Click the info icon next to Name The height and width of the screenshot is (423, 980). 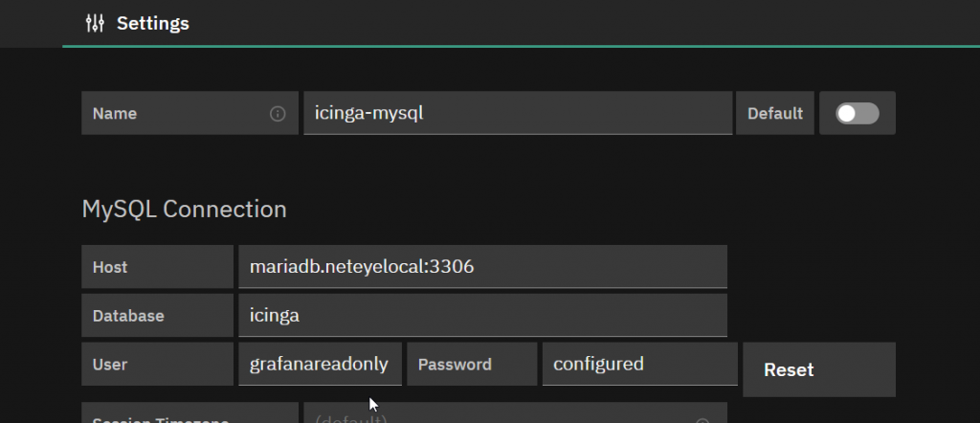278,114
